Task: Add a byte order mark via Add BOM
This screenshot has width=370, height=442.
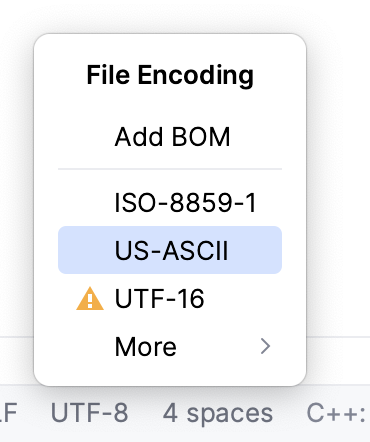Action: coord(170,137)
